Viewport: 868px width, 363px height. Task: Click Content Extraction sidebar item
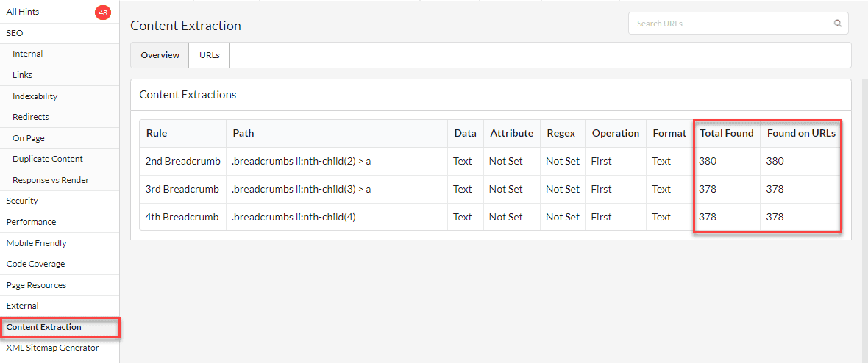[x=43, y=327]
